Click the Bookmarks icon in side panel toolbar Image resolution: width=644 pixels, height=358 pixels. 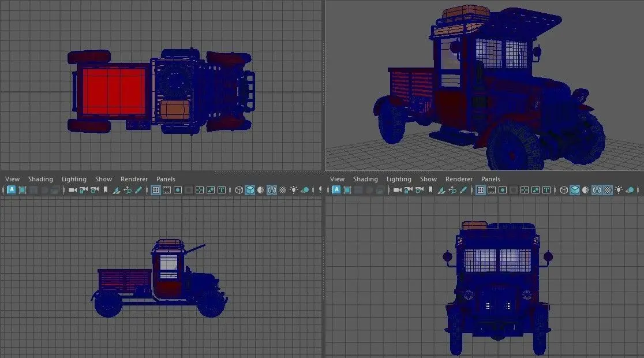[106, 190]
